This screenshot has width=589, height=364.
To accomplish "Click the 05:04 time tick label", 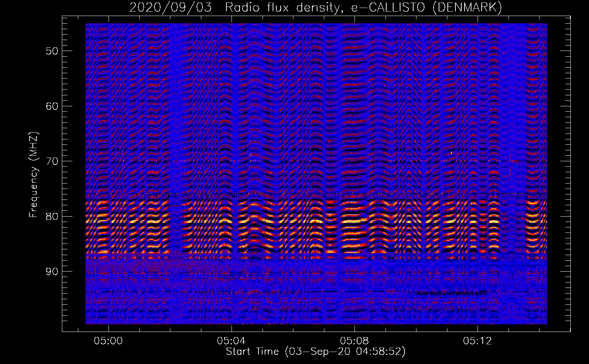I will [232, 341].
